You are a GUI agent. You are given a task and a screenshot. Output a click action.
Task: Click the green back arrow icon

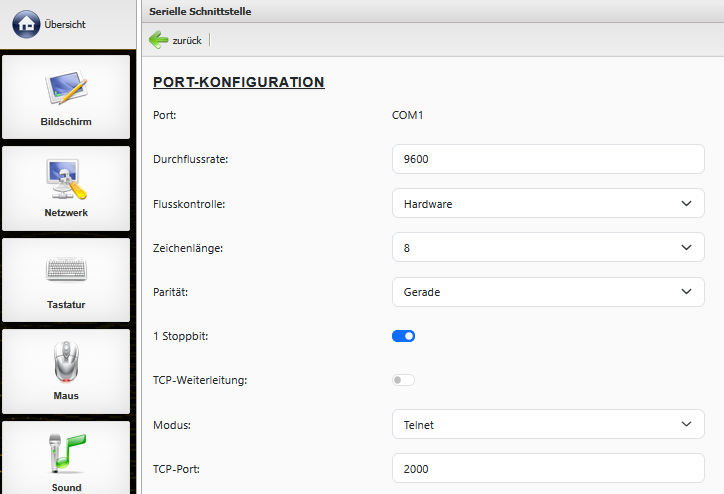[x=159, y=40]
